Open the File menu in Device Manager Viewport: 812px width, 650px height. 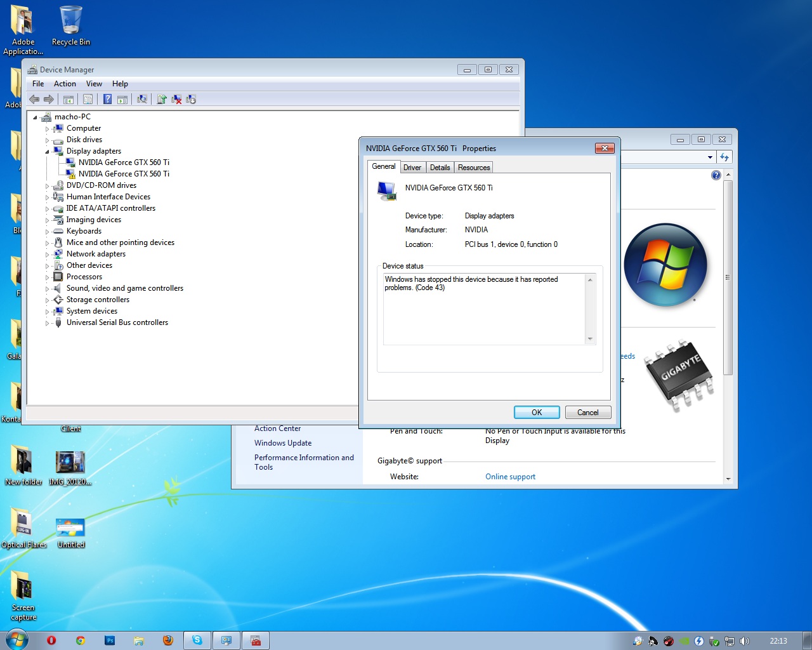coord(38,84)
